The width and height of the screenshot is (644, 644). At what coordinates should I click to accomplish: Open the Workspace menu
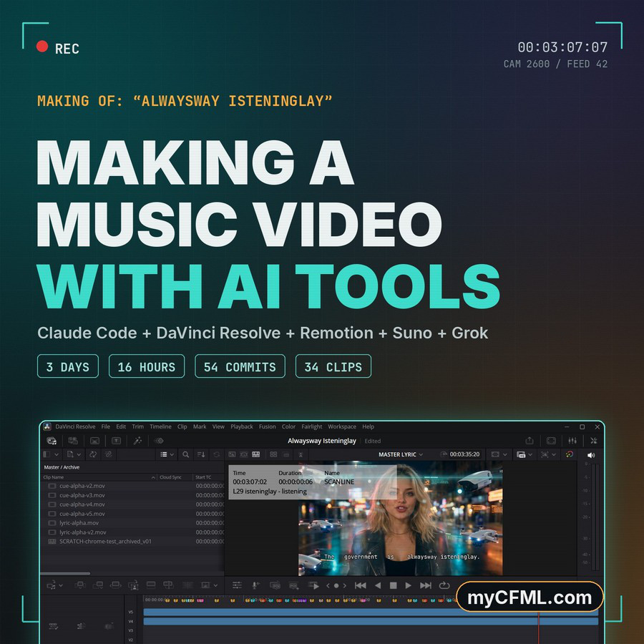(342, 426)
